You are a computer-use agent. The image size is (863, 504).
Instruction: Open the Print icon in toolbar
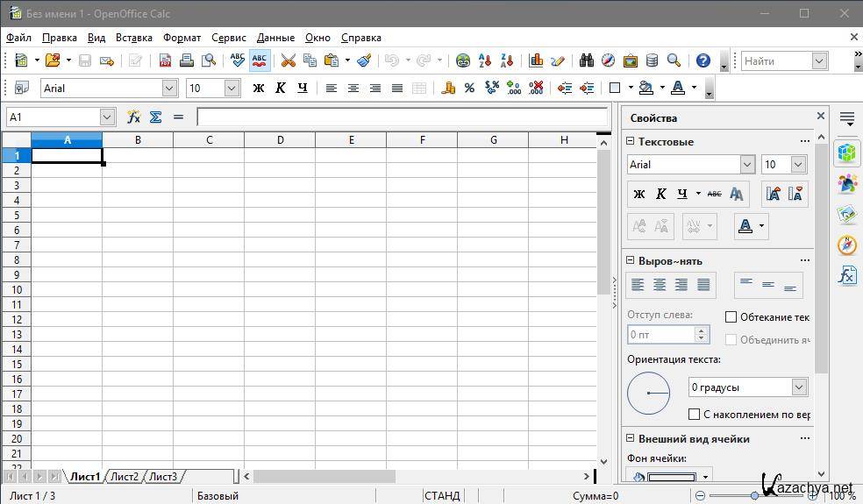186,60
